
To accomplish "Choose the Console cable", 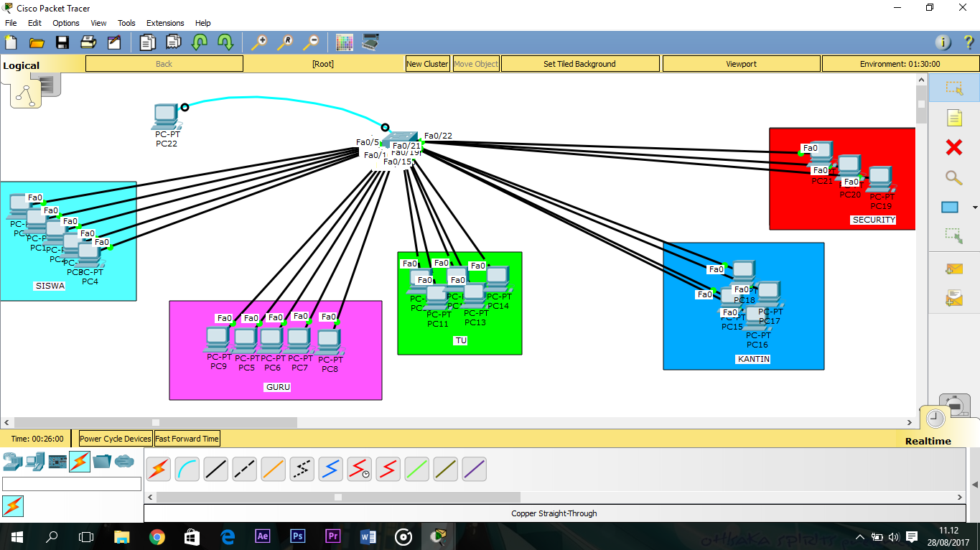I will click(x=187, y=470).
